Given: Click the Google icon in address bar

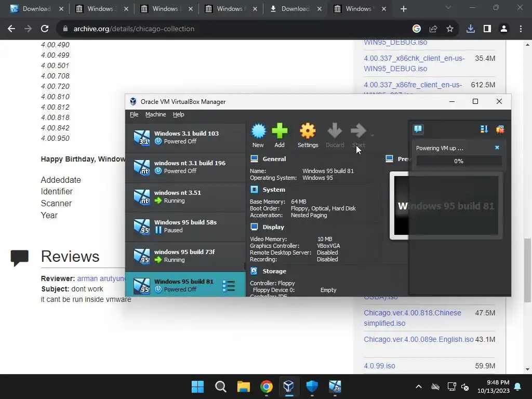Looking at the screenshot, I should click(x=417, y=29).
